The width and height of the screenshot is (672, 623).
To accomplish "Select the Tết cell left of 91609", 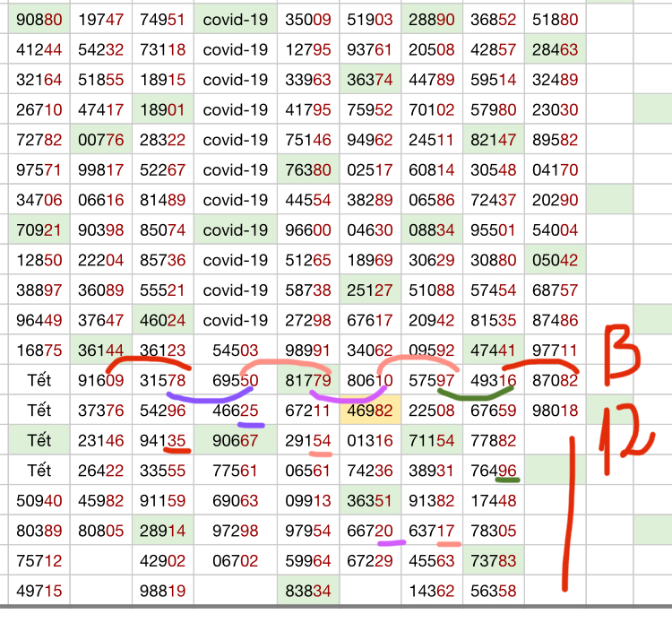I will [39, 381].
